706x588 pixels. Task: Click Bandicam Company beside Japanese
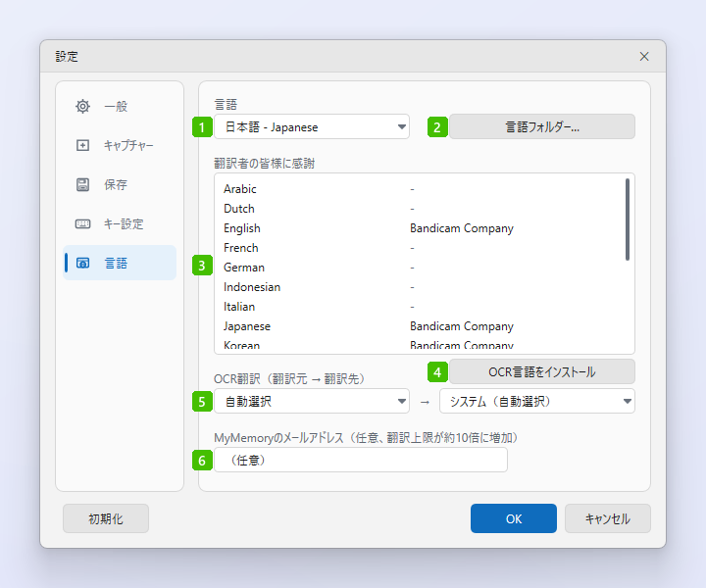click(462, 326)
